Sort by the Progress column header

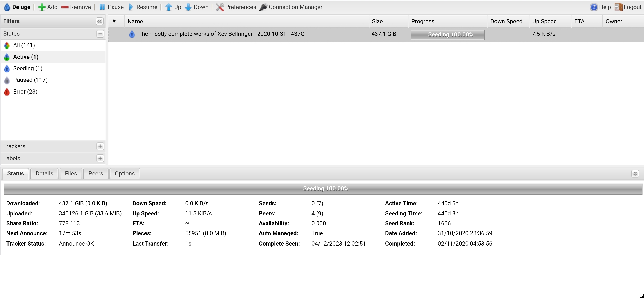click(x=447, y=21)
